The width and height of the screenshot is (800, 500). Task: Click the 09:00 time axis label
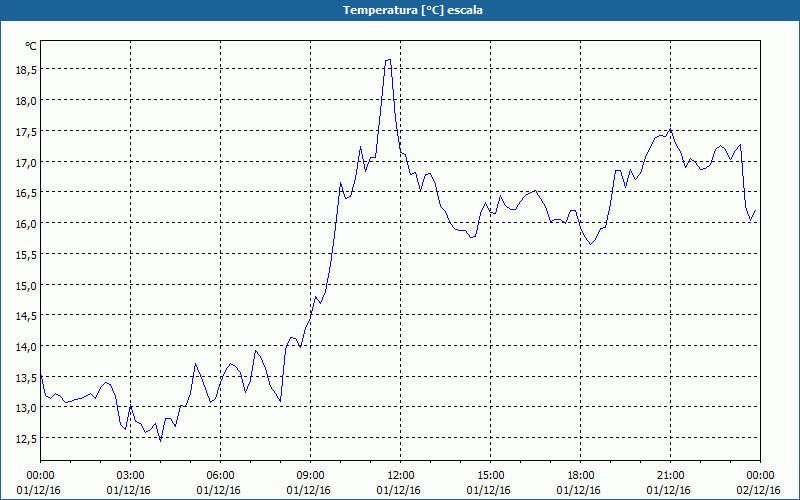coord(310,476)
